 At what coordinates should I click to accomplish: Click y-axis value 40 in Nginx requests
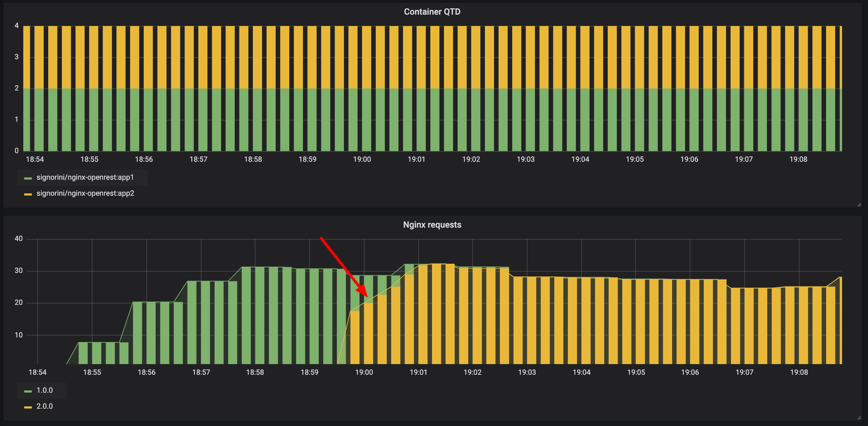[19, 239]
